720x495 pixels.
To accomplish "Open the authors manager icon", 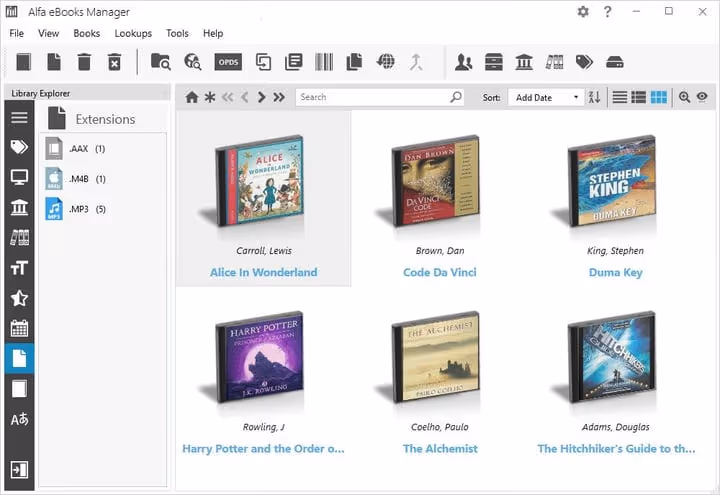I will [463, 62].
